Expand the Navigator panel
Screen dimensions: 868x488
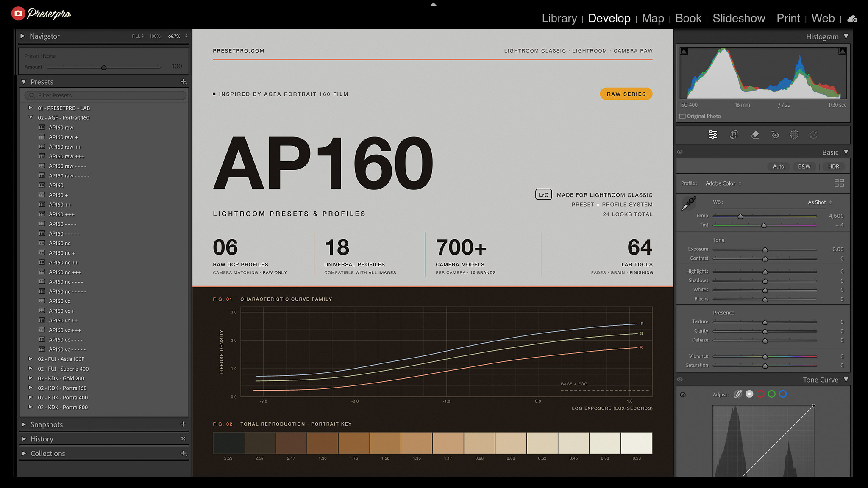23,36
